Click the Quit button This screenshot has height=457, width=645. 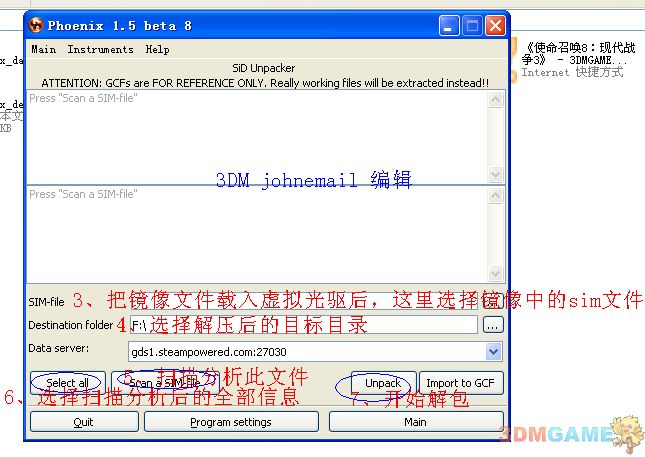pos(84,422)
